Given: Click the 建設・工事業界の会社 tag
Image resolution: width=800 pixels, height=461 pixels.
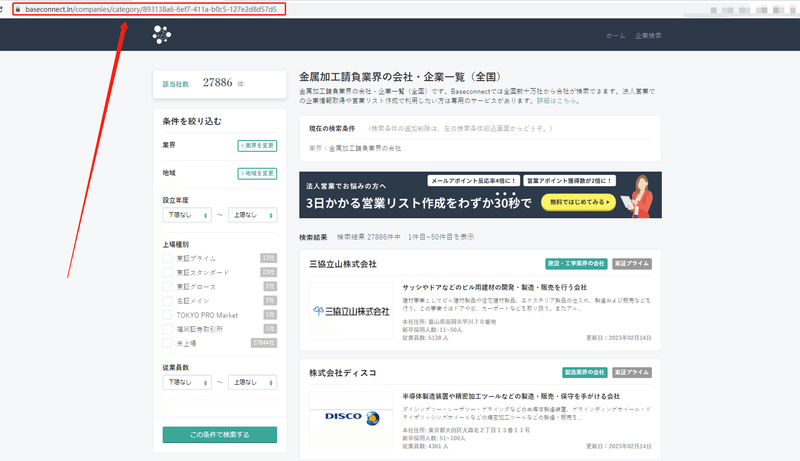Looking at the screenshot, I should [x=576, y=264].
